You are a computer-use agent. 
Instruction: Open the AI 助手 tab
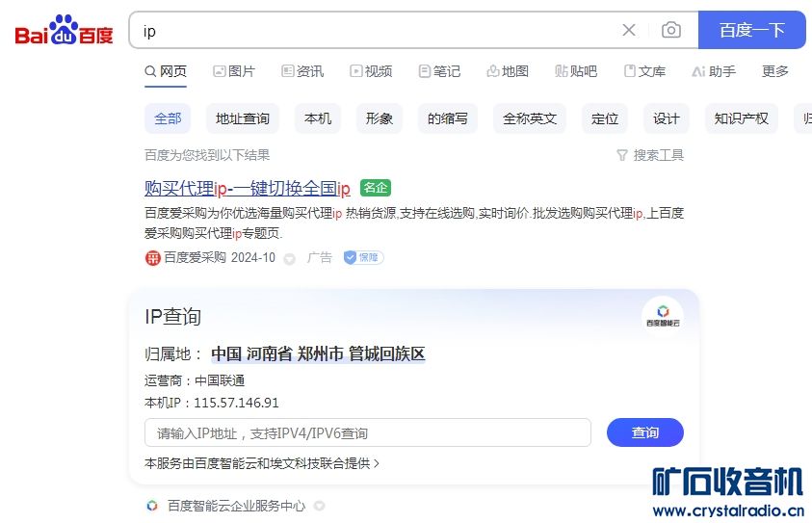(714, 71)
